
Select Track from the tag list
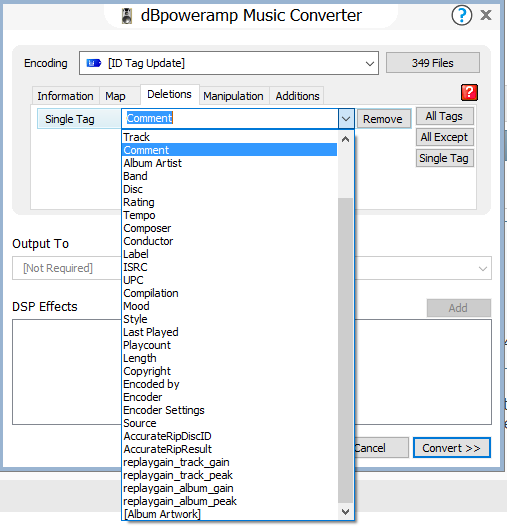click(229, 137)
